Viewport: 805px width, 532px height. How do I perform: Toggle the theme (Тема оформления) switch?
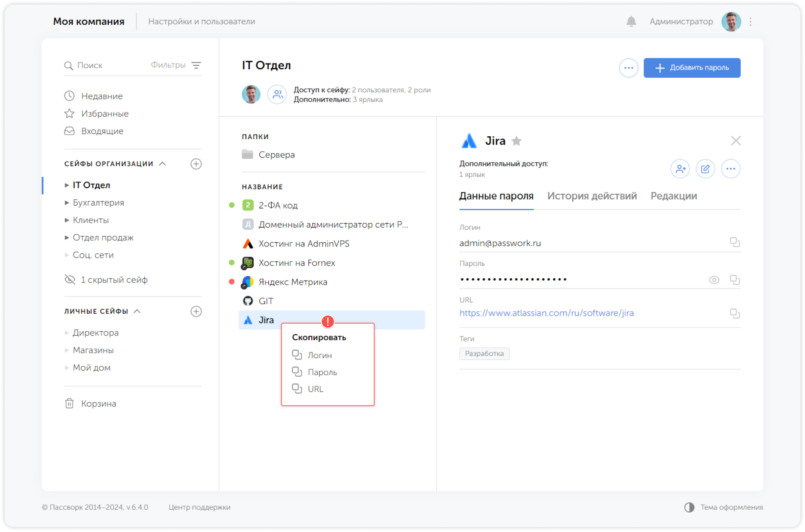(689, 507)
